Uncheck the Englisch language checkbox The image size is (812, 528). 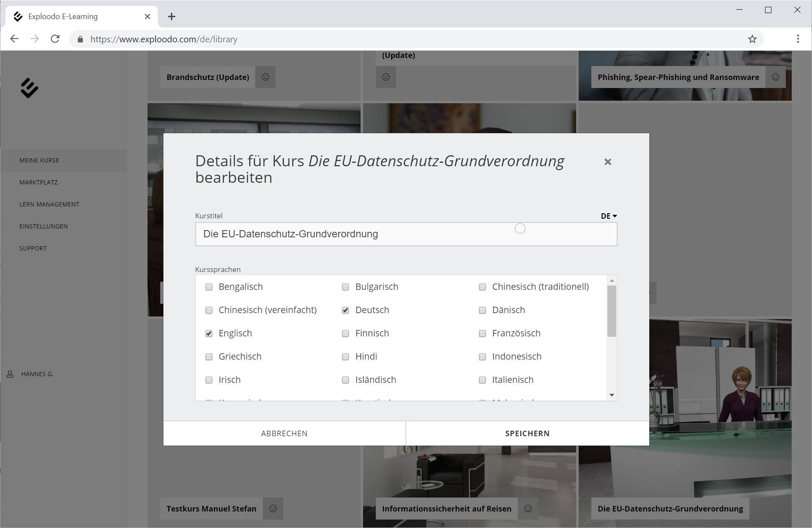click(x=209, y=333)
